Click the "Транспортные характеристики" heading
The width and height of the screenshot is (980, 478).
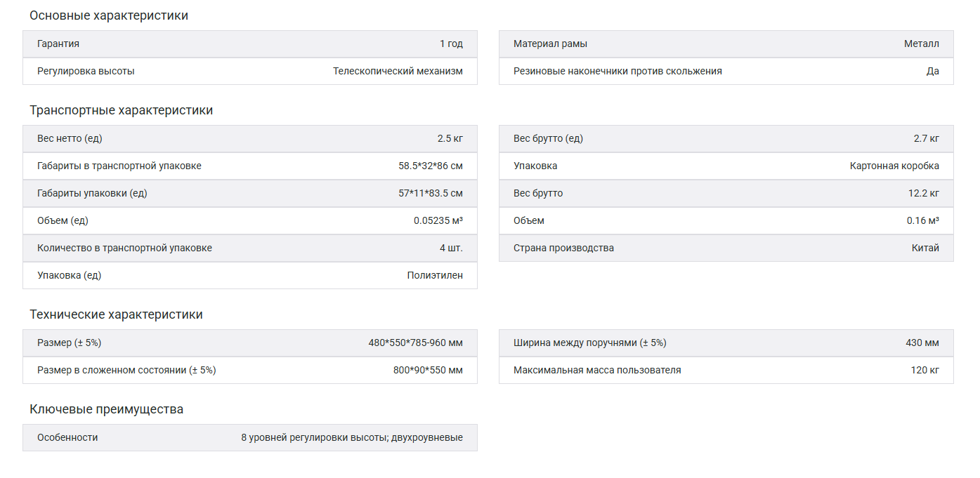[x=121, y=110]
